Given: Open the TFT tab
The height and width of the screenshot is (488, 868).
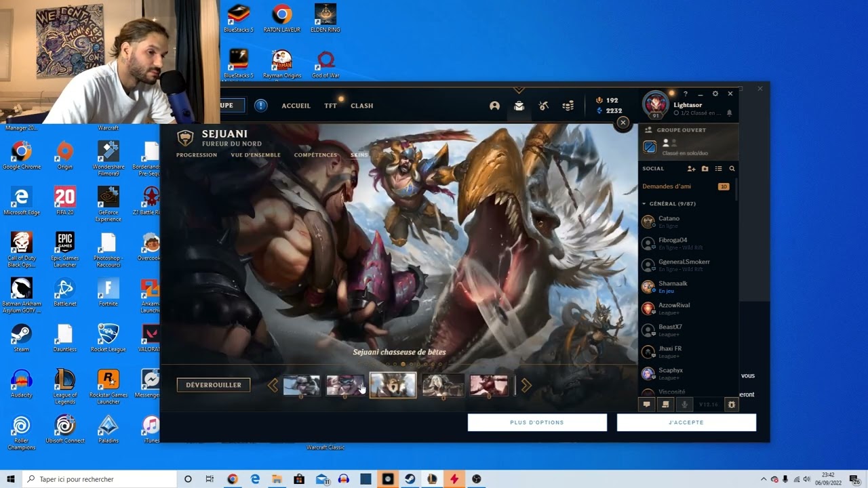Looking at the screenshot, I should point(330,106).
